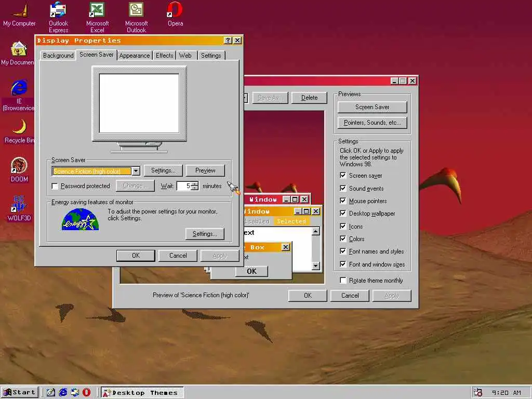Uncheck Font and window sizes

click(x=343, y=264)
